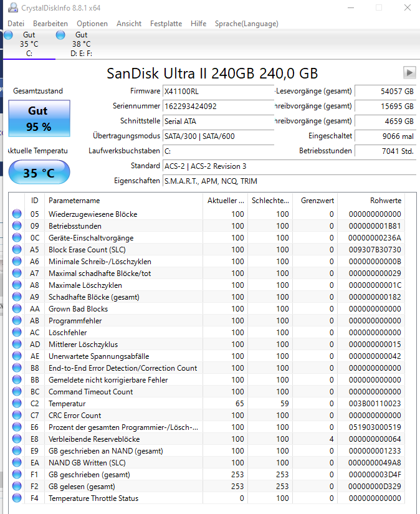Click the Parametername column header
The image size is (420, 514).
pyautogui.click(x=123, y=200)
